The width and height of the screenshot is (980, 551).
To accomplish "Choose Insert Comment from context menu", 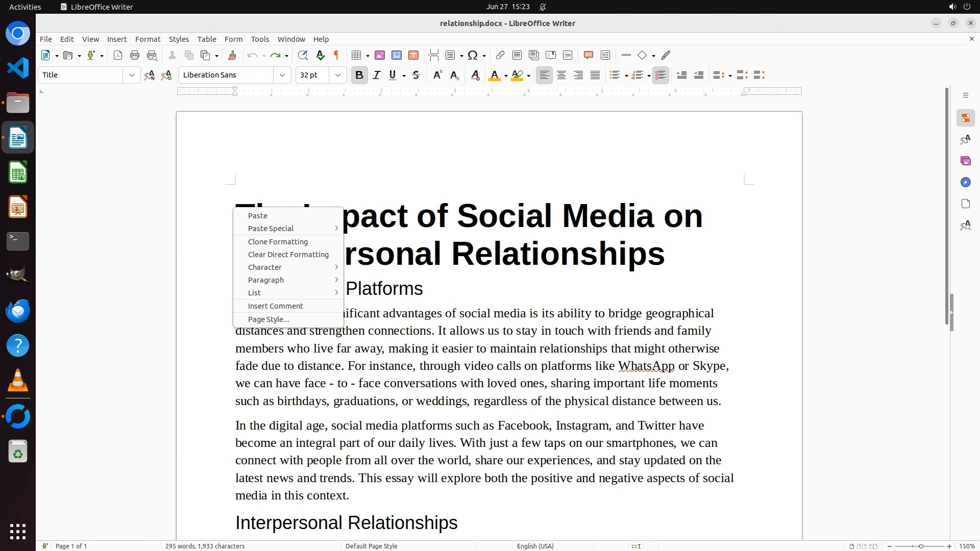I will click(275, 306).
